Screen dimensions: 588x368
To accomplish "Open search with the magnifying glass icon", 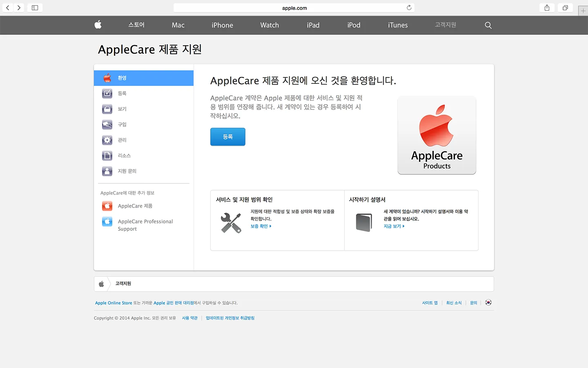I will click(488, 25).
